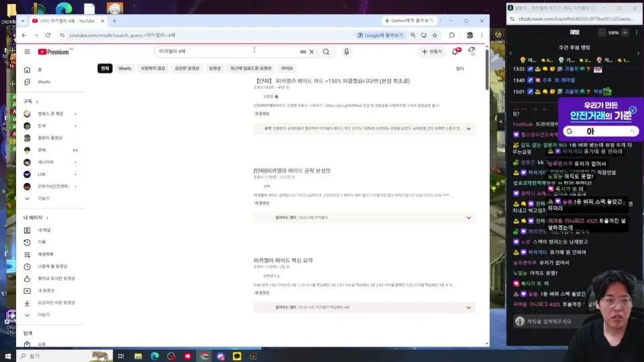
Task: Click the YouTube page vertical scrollbar
Action: [x=487, y=70]
